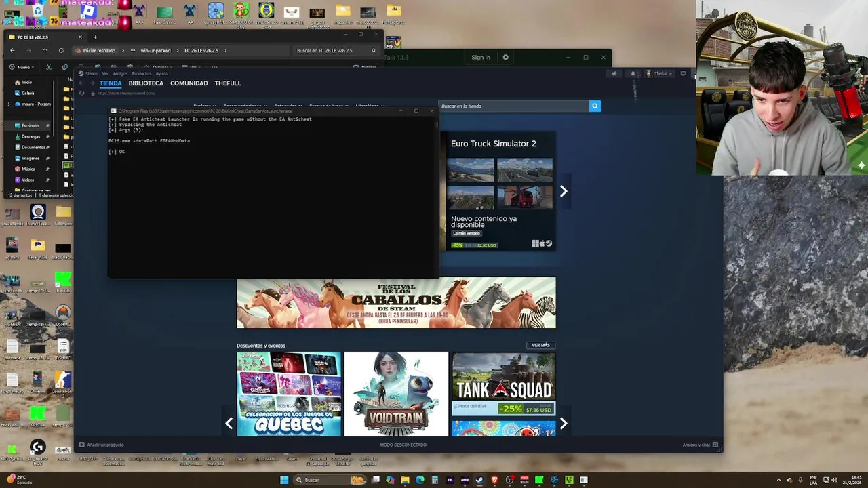Expand breadcrumb chevron after Iniciar respaldo
868x488 pixels.
click(121, 50)
